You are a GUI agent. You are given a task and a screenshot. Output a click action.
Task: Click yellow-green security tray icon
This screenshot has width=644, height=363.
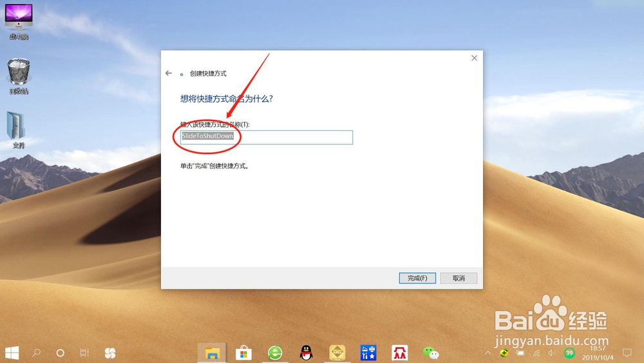click(504, 353)
